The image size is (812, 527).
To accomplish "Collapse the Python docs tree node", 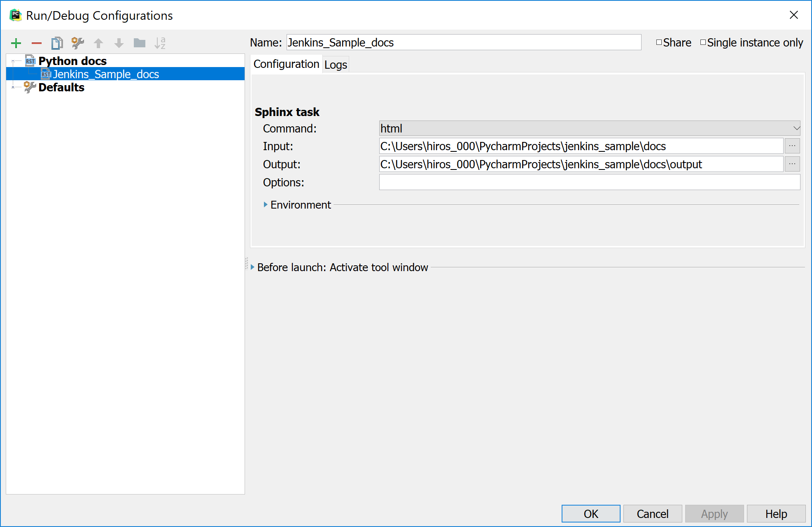I will click(x=13, y=61).
